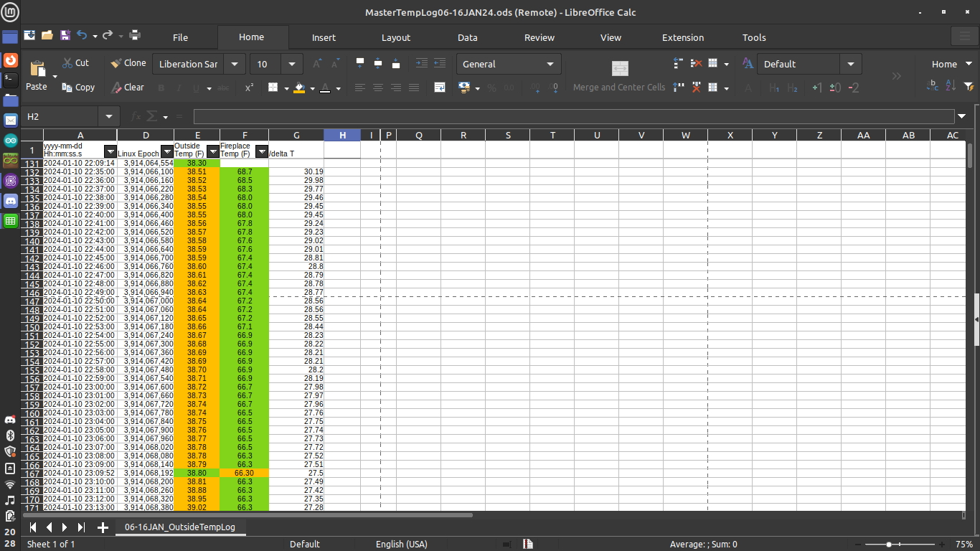Viewport: 980px width, 551px height.
Task: Click in the formula input line
Action: pyautogui.click(x=574, y=116)
